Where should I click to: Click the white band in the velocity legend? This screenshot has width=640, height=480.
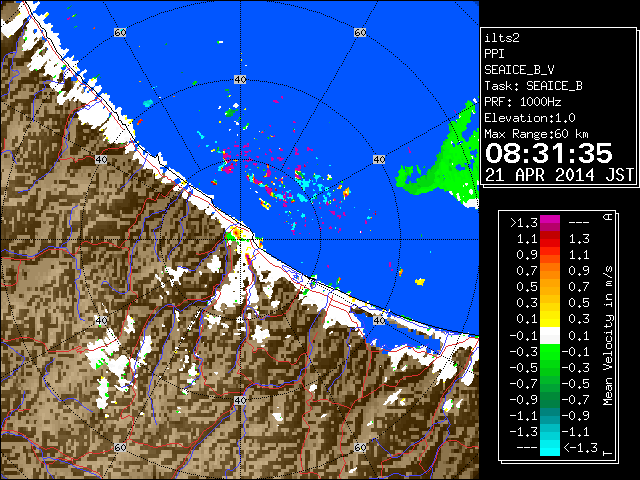click(550, 336)
